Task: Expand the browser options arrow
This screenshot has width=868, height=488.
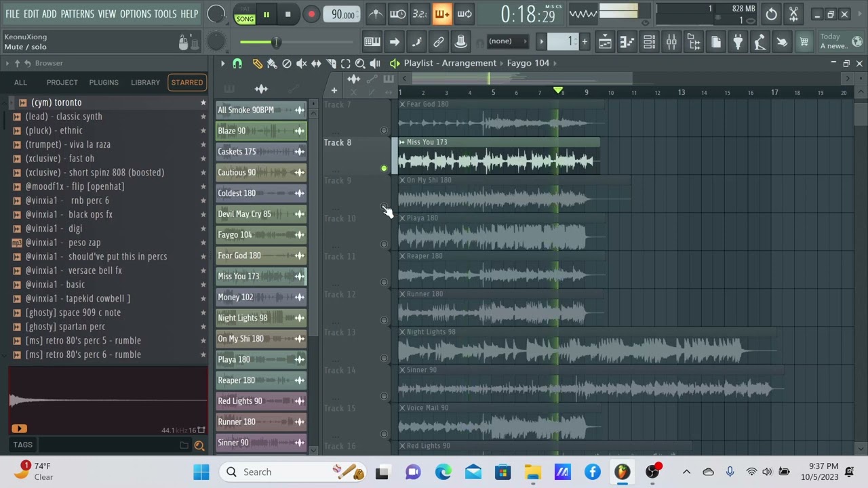Action: 7,63
